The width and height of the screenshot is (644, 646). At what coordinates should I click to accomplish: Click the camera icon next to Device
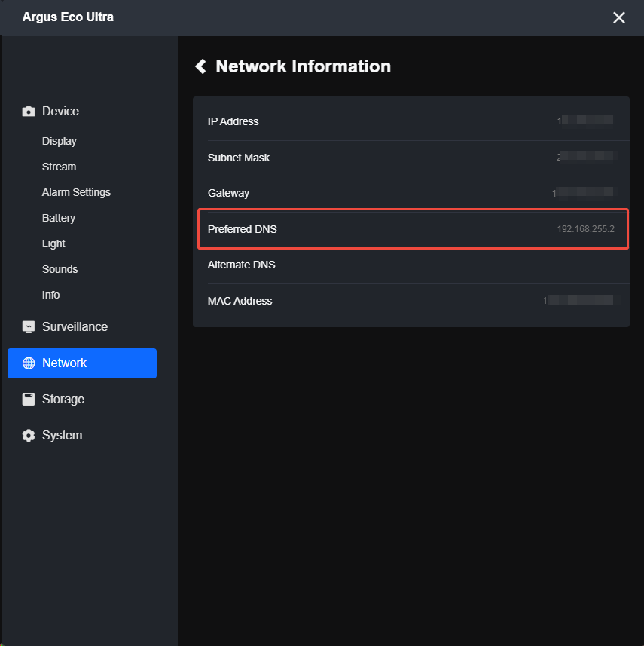[x=29, y=112]
